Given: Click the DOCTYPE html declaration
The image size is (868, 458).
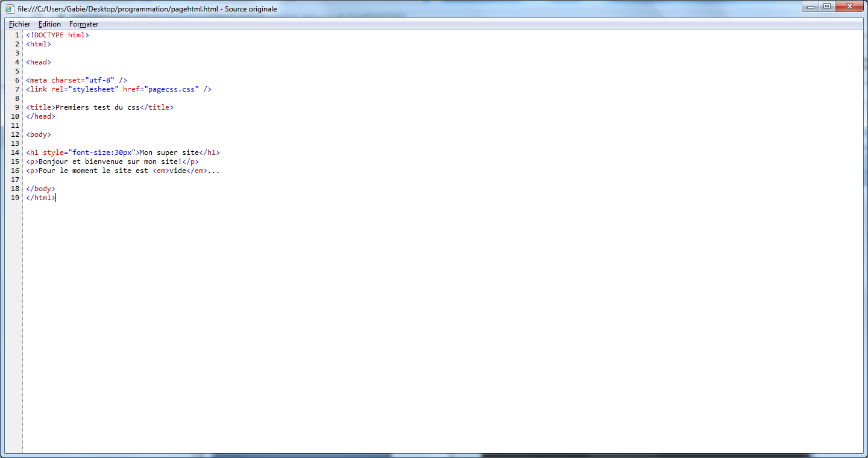Looking at the screenshot, I should pos(57,35).
